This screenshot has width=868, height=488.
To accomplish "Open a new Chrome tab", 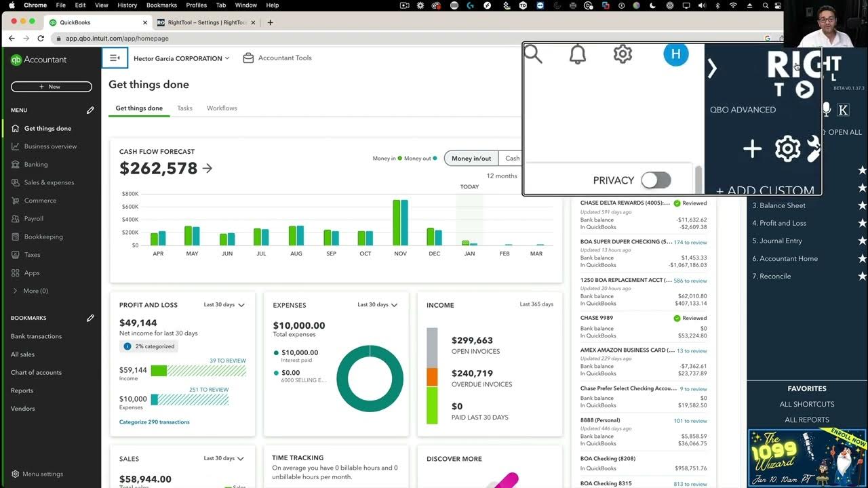I will click(270, 22).
